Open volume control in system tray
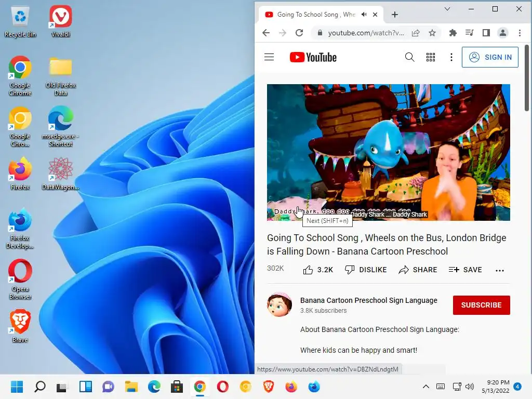 (470, 387)
